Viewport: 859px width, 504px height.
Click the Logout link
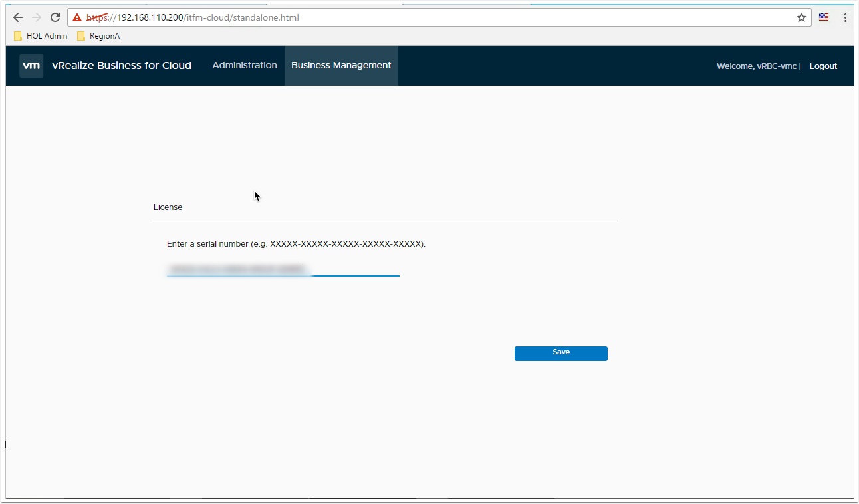coord(823,66)
